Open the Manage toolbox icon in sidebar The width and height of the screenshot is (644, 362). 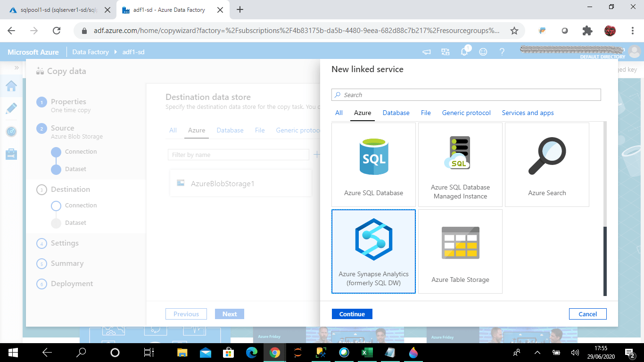click(x=11, y=154)
